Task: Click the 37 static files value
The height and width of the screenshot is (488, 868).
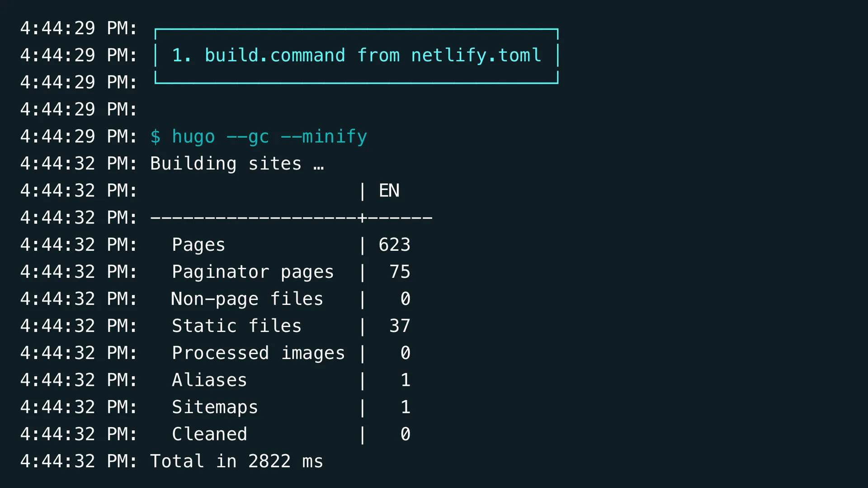Action: point(400,326)
